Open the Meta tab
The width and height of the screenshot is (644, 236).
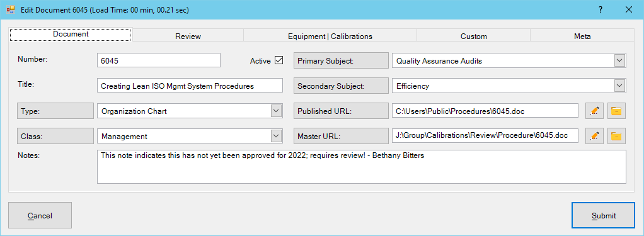[x=582, y=36]
